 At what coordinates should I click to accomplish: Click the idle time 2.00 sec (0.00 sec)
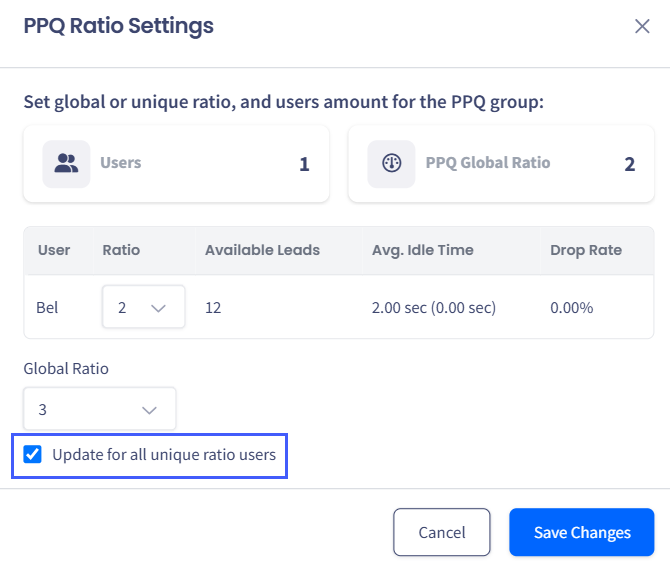tap(434, 308)
